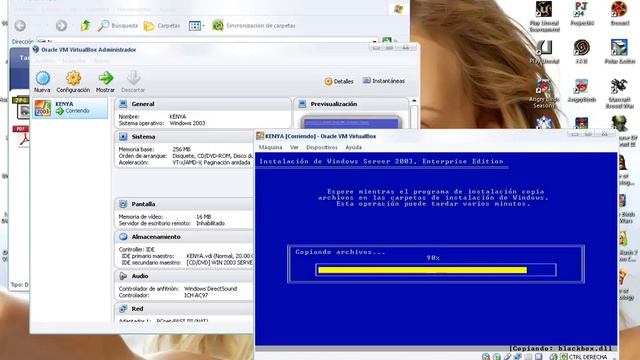Screen dimensions: 640x360
Task: Open the Máquina menu in KENYA window
Action: point(271,147)
